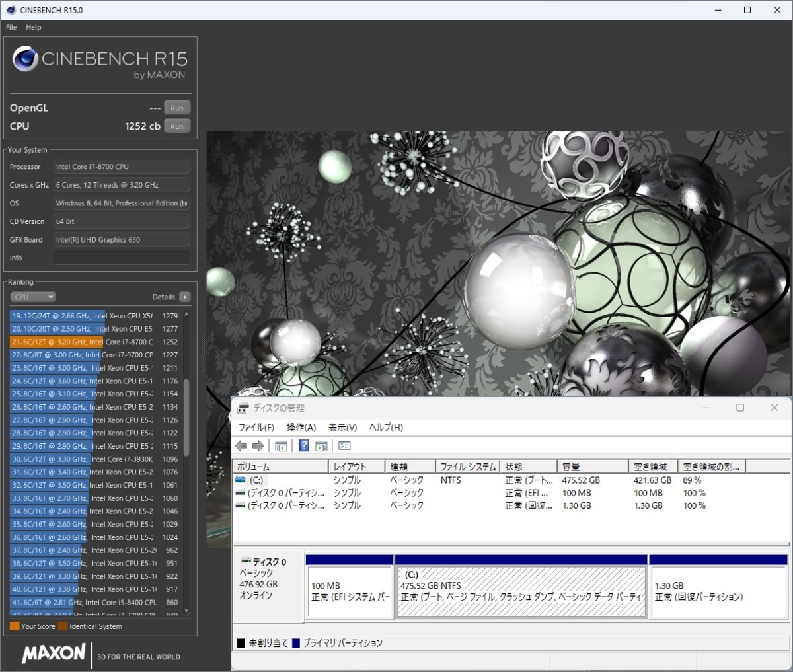
Task: Click the orange Your Score legend swatch
Action: (15, 626)
